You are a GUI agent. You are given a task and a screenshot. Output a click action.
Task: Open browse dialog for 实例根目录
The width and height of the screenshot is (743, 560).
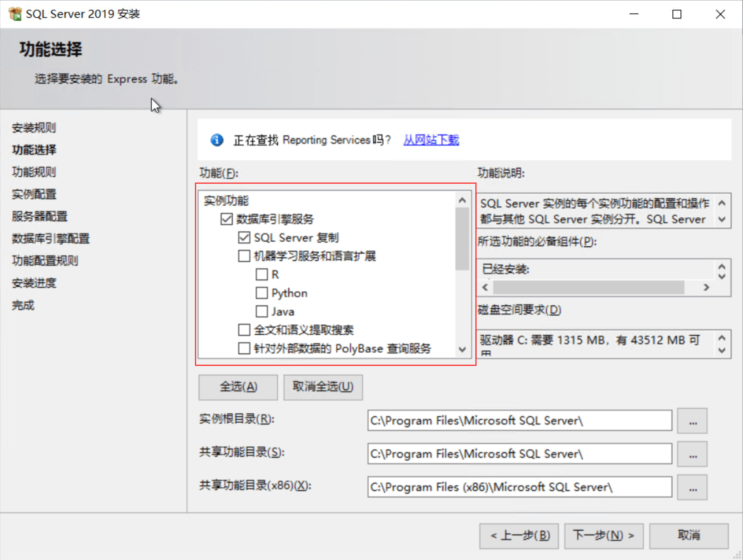point(692,421)
